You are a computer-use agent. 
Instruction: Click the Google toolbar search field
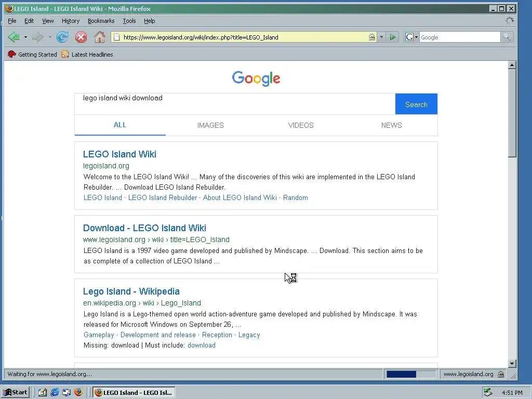pos(460,37)
